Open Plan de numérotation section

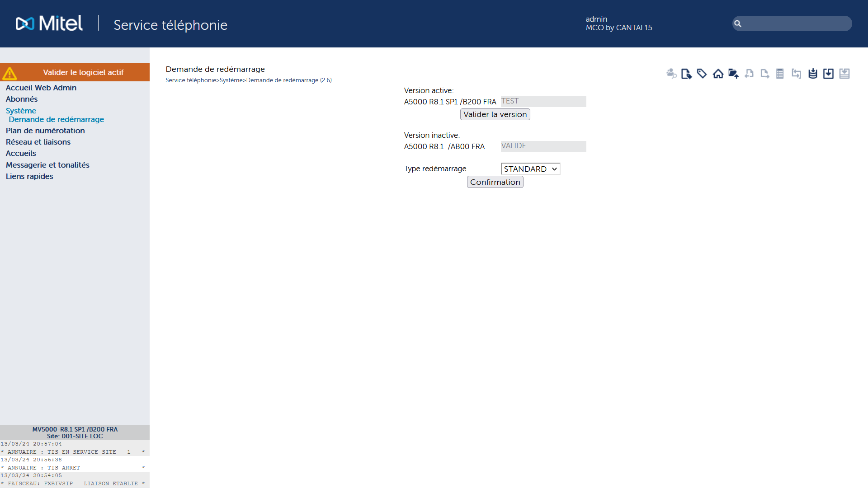[x=45, y=131]
